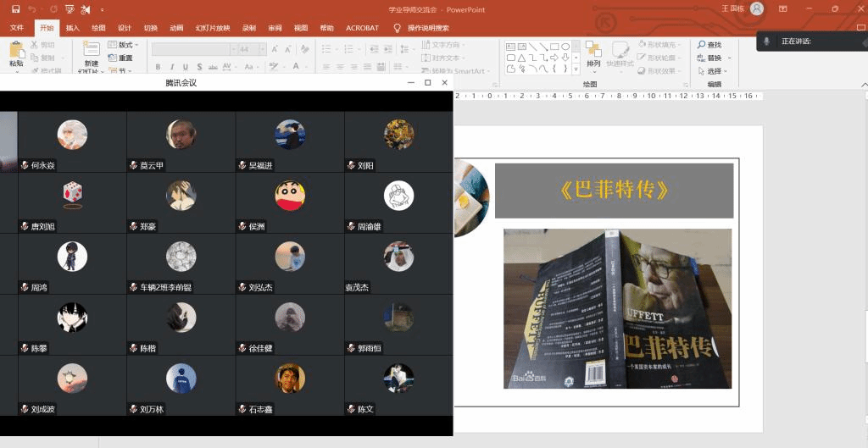This screenshot has height=448, width=868.
Task: Add a new slide with 新建幻灯片 icon
Action: pos(91,50)
